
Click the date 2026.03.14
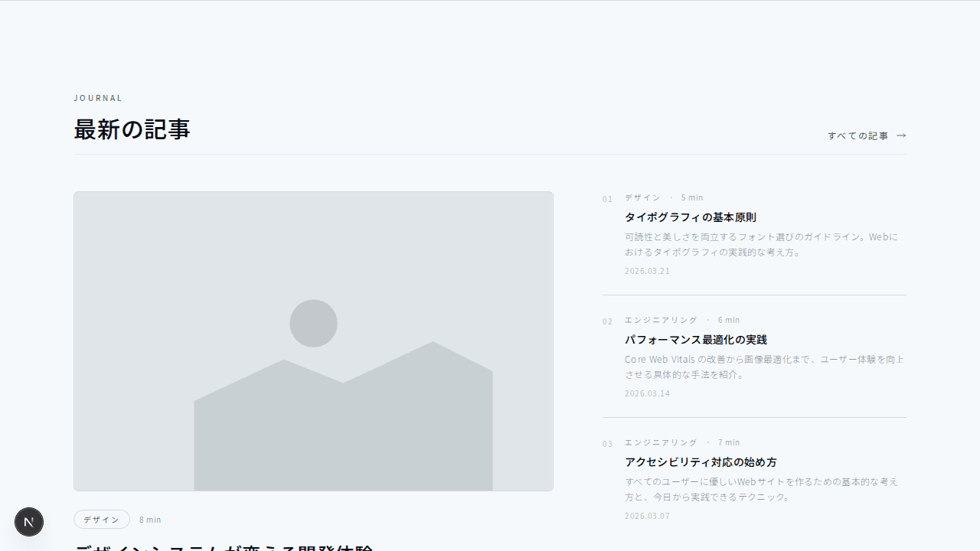point(647,393)
